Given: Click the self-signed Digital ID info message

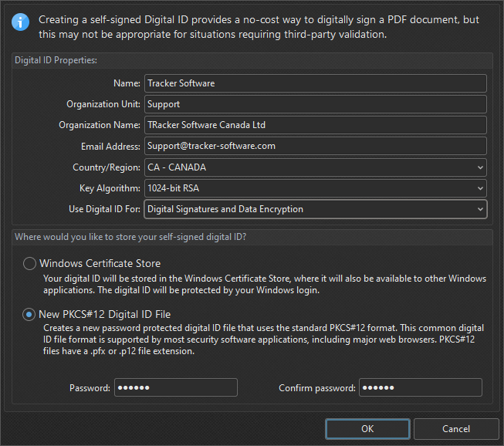Looking at the screenshot, I should (259, 27).
